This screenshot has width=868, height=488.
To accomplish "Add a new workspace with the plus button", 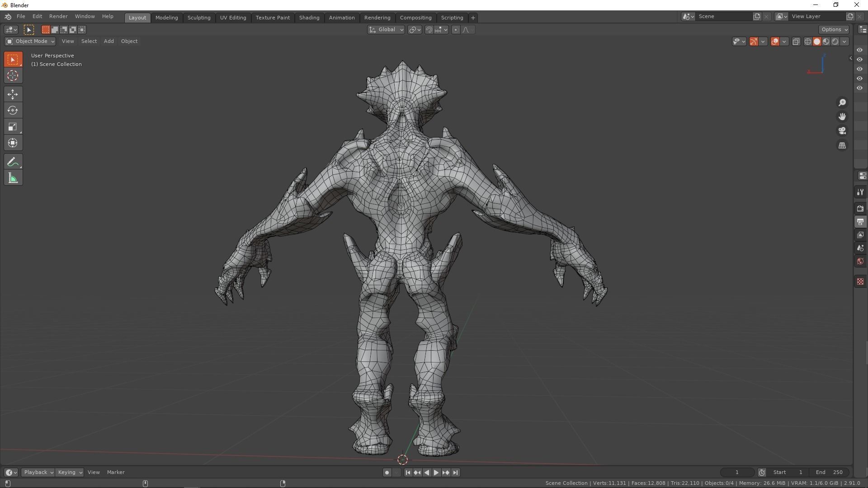I will click(x=473, y=18).
